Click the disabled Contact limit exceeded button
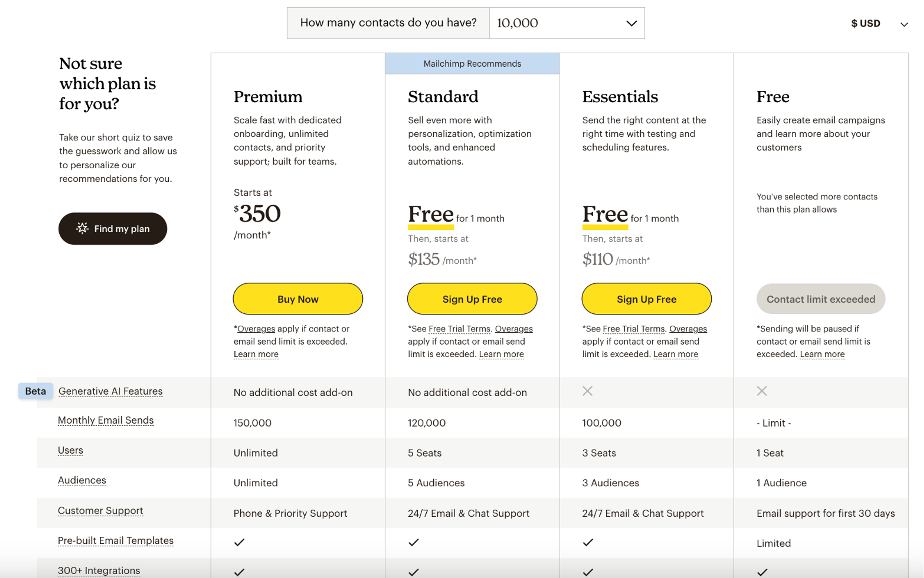 820,299
